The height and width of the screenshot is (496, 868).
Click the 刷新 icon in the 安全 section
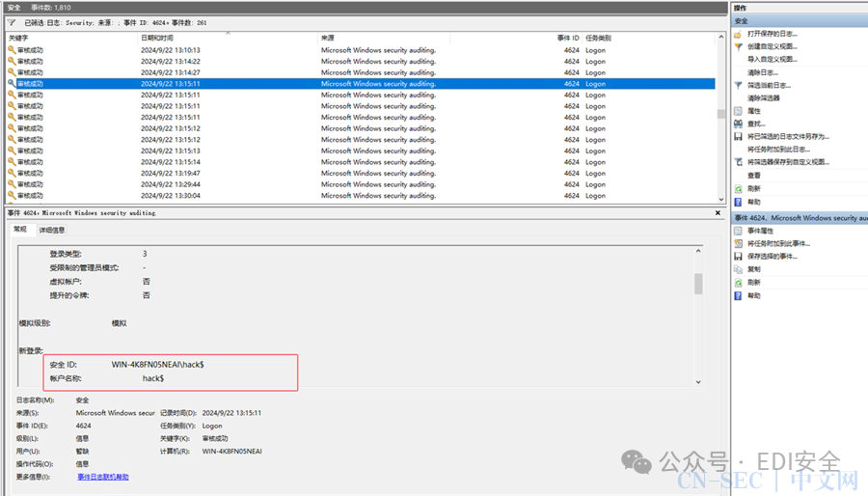click(x=738, y=189)
